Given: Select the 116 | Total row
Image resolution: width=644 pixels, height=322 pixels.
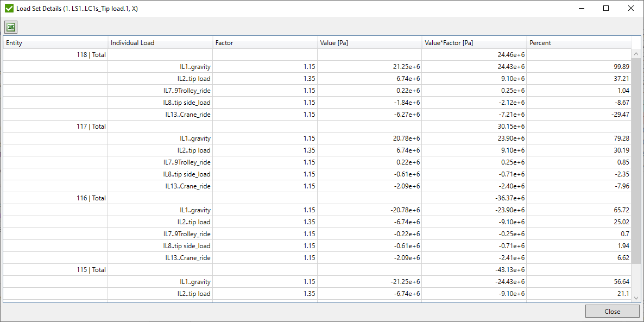Looking at the screenshot, I should tap(217, 198).
